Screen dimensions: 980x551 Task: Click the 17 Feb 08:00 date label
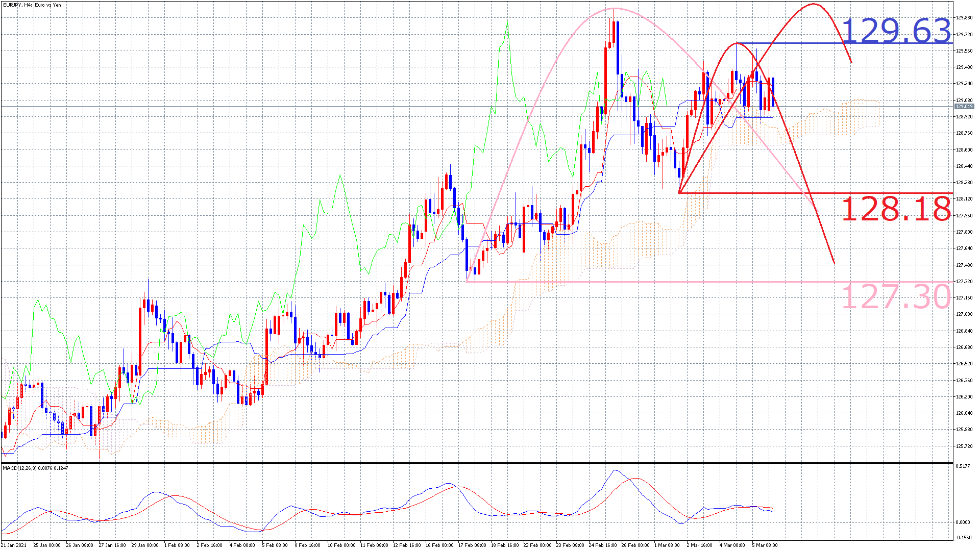tap(472, 545)
